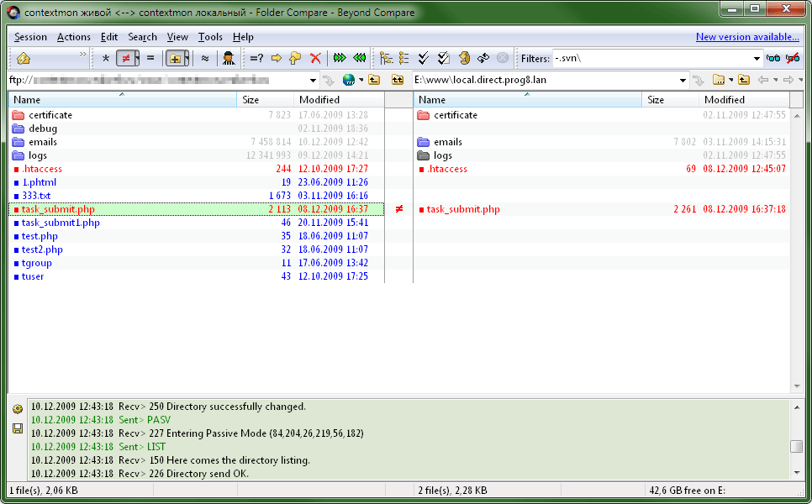
Task: Browse for folder in right pane
Action: 718,80
